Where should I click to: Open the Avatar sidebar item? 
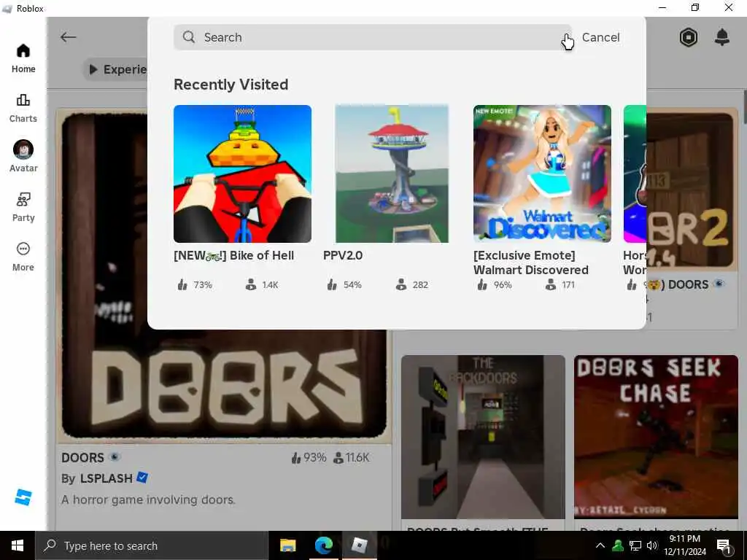point(23,156)
